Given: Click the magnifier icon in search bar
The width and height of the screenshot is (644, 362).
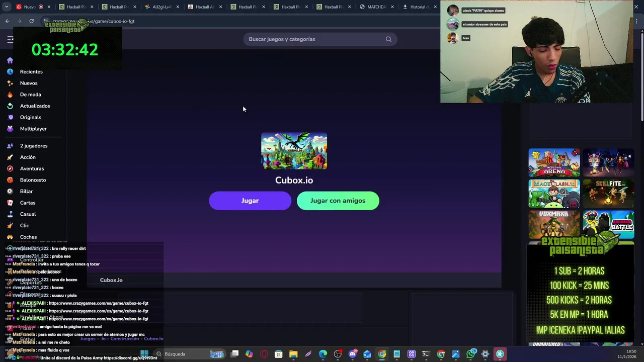Looking at the screenshot, I should (388, 39).
